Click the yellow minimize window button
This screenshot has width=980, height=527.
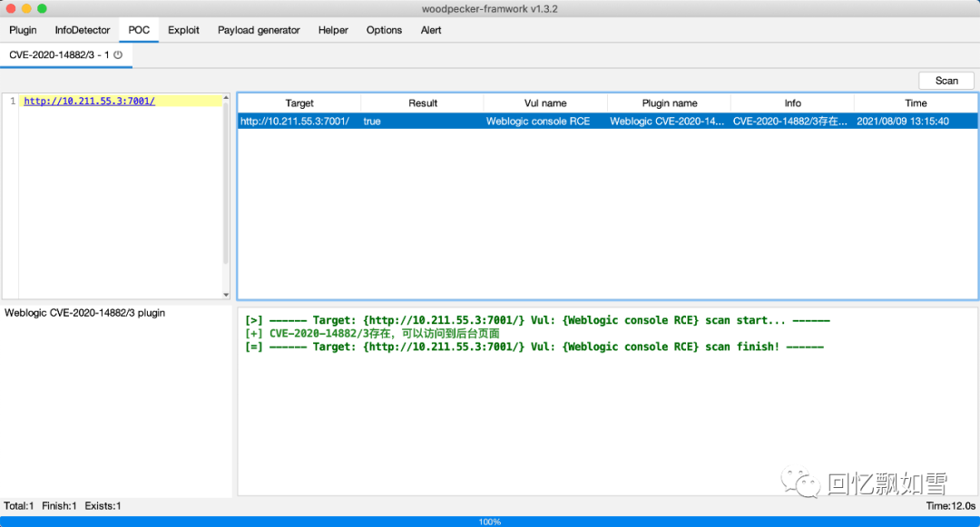pos(25,8)
